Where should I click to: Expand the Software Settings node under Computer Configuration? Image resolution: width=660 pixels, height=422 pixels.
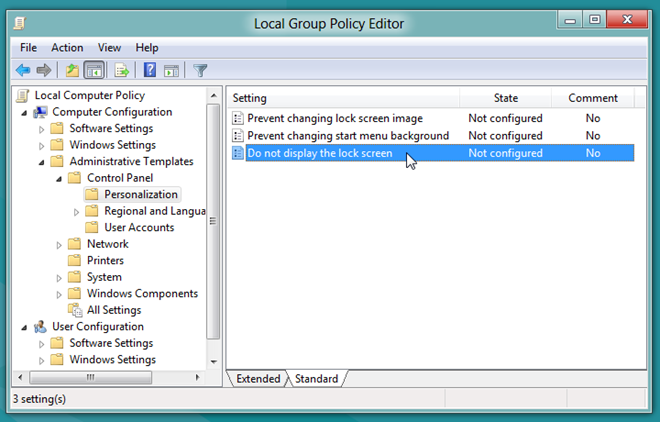pyautogui.click(x=42, y=129)
